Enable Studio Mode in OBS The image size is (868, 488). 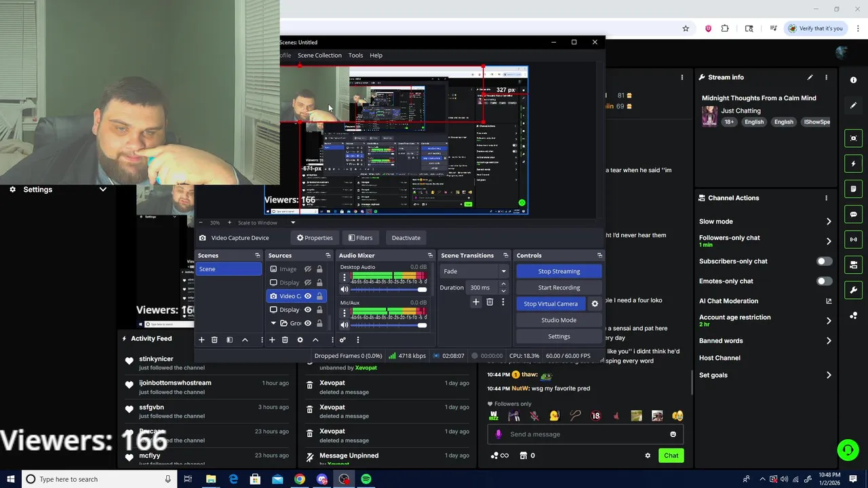click(x=559, y=320)
